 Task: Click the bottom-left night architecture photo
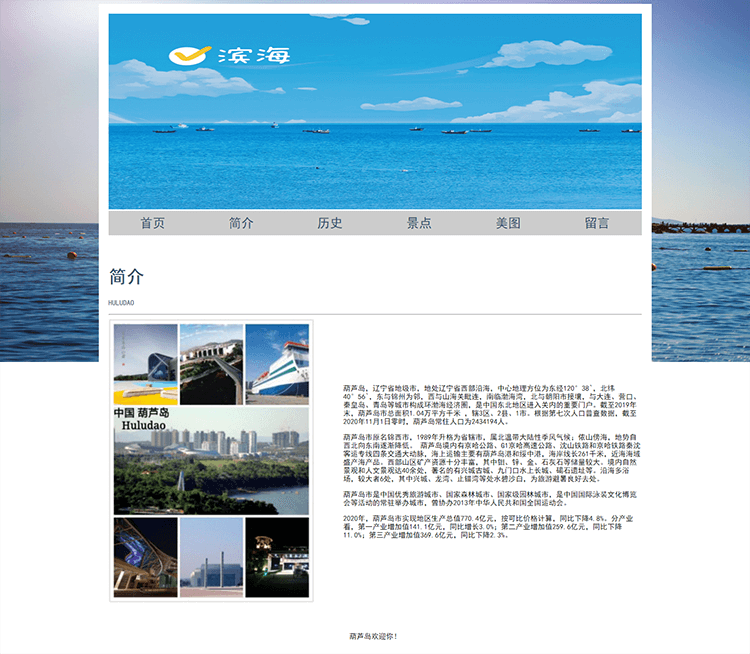pos(145,557)
